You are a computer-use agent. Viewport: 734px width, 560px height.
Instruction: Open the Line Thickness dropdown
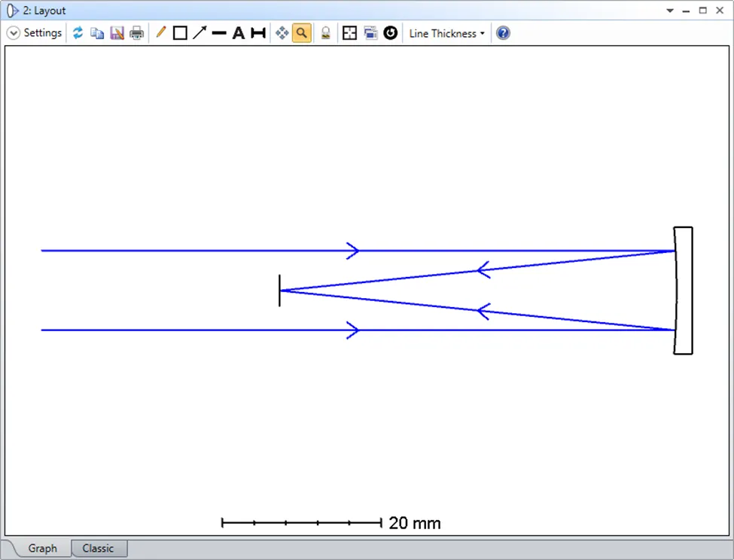click(x=446, y=33)
